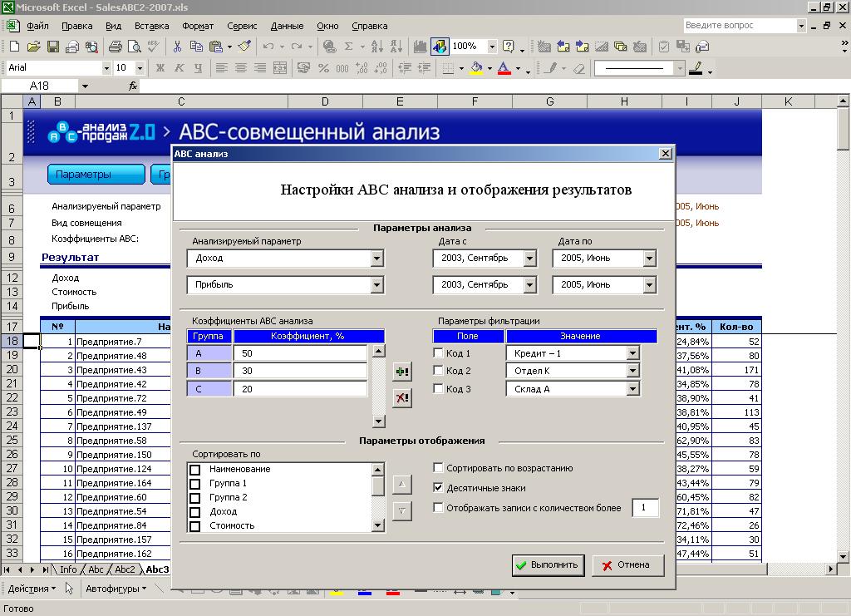Enable the Код 1 filter checkbox
The image size is (851, 616).
pos(438,352)
